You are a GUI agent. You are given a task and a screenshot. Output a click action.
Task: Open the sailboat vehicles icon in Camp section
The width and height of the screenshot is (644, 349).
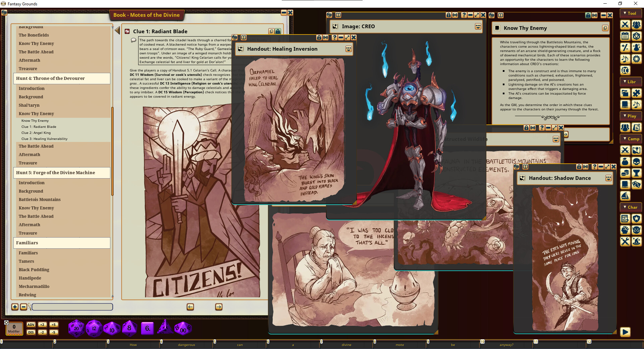pyautogui.click(x=625, y=196)
